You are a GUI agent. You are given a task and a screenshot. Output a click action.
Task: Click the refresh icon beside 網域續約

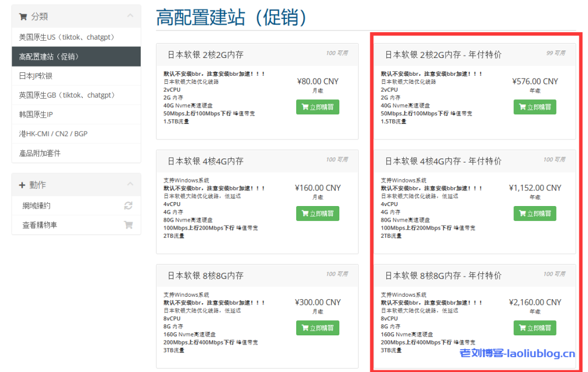pos(129,204)
